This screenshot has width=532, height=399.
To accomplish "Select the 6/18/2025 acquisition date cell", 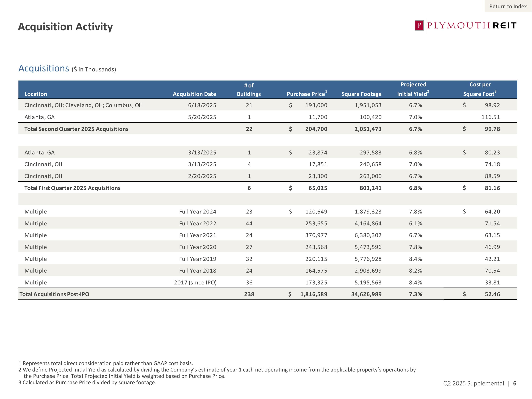I will (x=202, y=105).
